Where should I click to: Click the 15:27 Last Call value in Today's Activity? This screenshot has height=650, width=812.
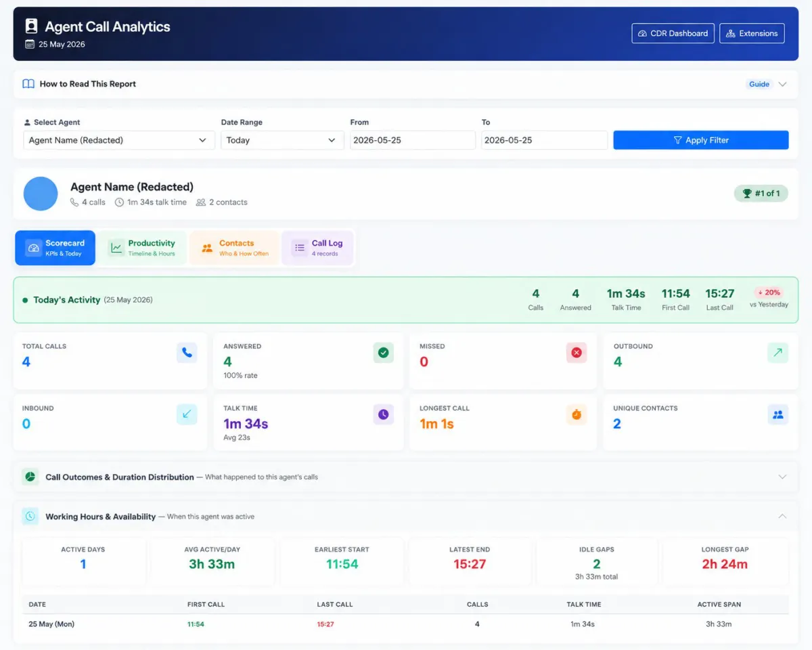click(719, 293)
